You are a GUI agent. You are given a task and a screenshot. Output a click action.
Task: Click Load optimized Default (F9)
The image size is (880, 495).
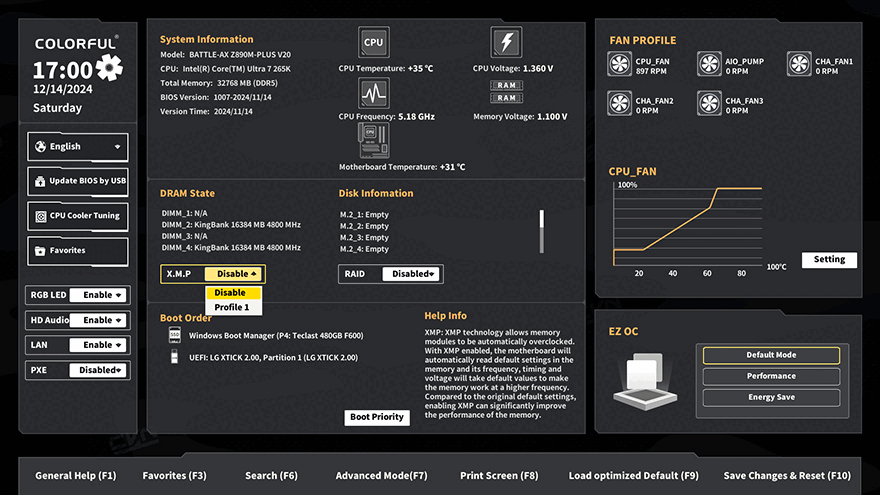coord(634,475)
